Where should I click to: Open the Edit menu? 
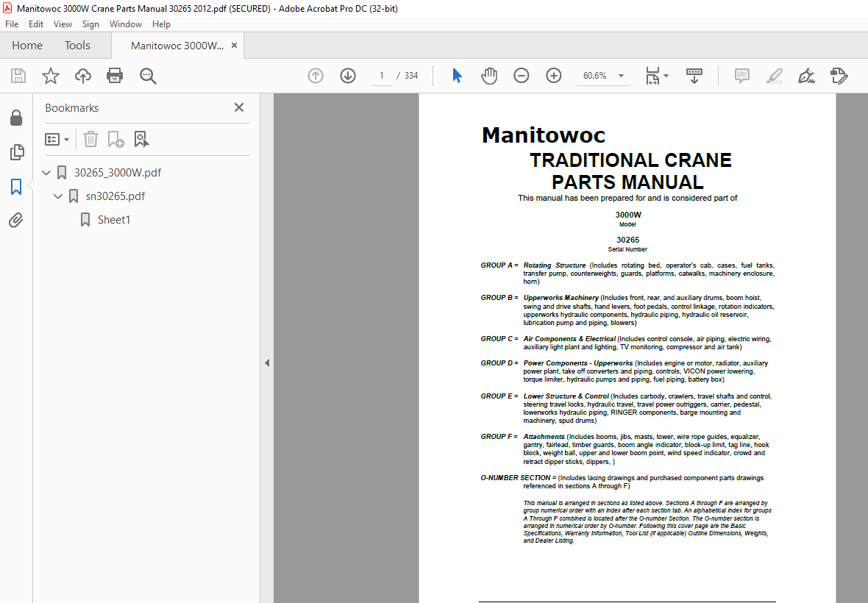click(36, 24)
